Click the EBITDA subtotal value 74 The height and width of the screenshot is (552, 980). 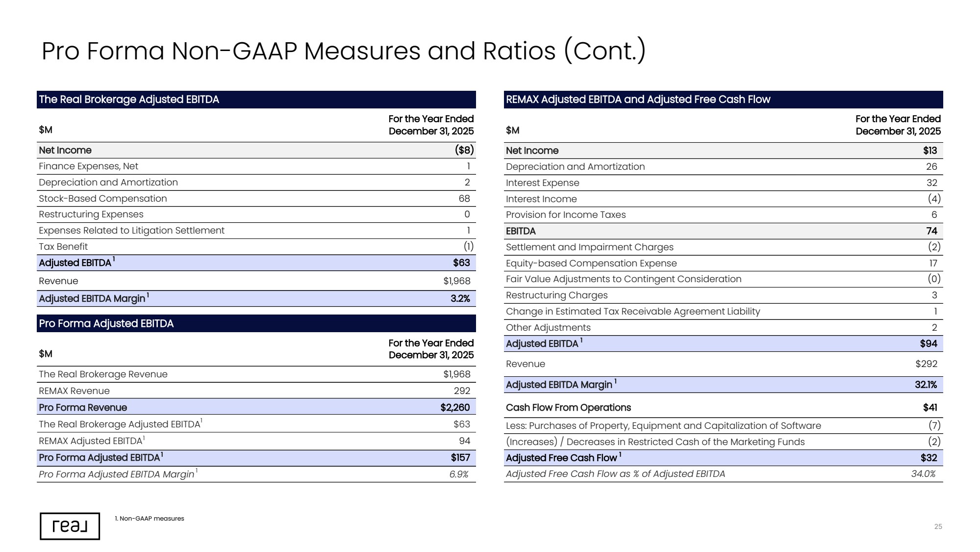click(931, 231)
